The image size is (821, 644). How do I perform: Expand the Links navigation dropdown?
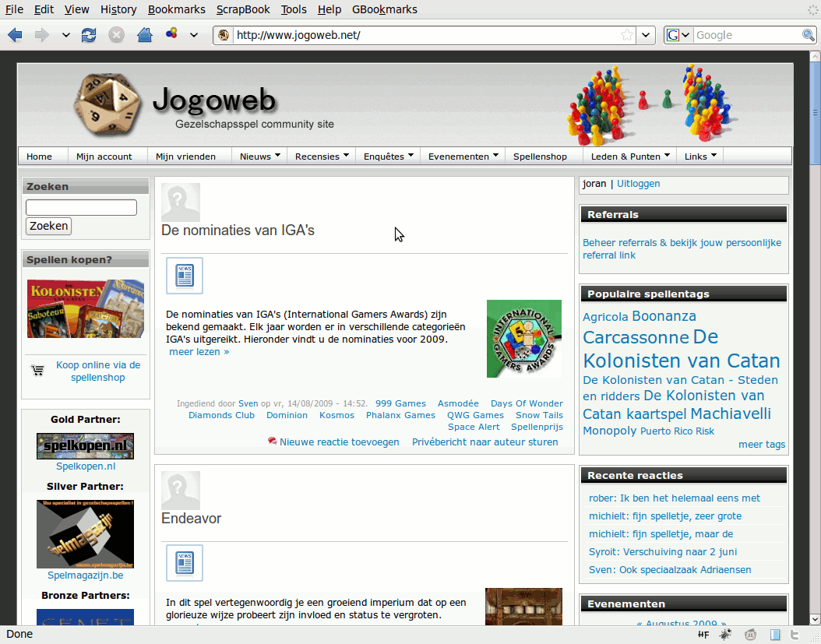coord(714,155)
